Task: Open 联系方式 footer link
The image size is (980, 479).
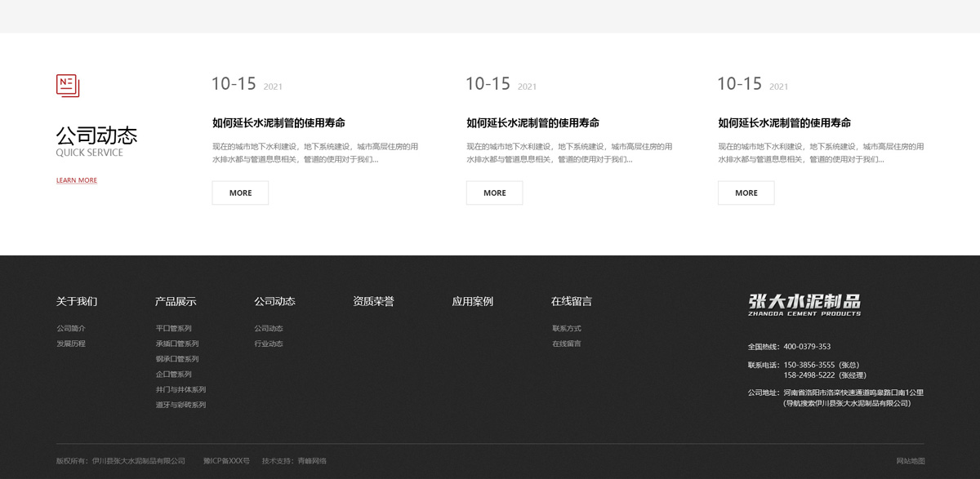Action: 567,329
